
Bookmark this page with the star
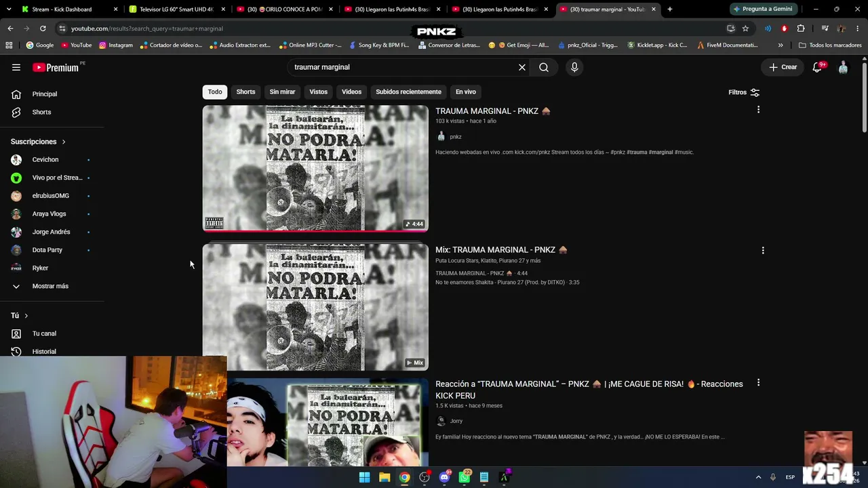click(x=745, y=28)
